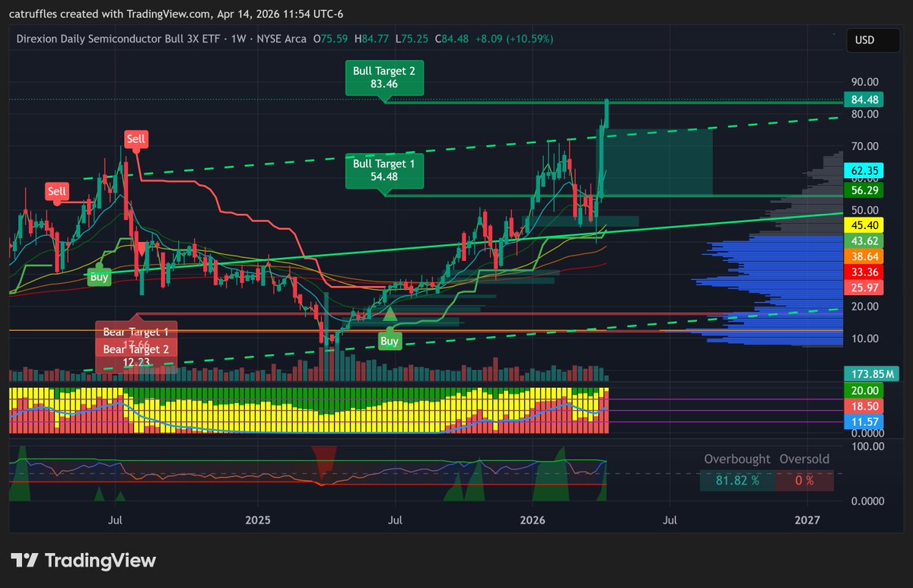
Task: Click the 2027 label on the time axis
Action: tap(807, 520)
